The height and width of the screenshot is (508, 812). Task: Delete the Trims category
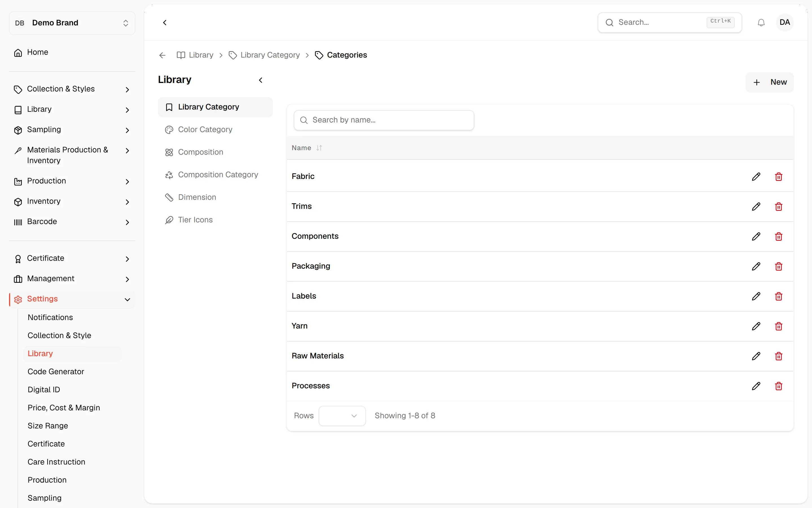pyautogui.click(x=778, y=206)
